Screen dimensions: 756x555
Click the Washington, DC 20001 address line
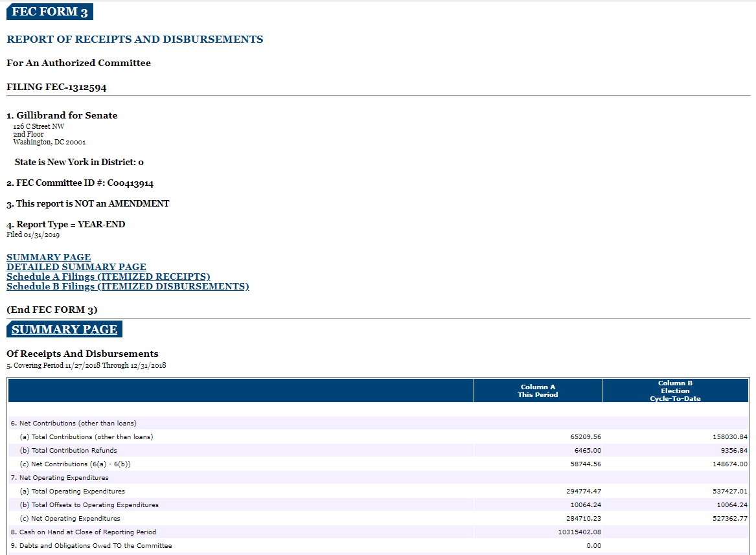tap(49, 142)
